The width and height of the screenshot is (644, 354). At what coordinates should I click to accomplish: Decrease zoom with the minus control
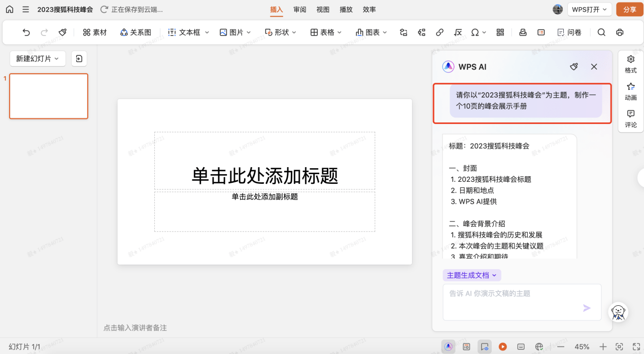[561, 346]
